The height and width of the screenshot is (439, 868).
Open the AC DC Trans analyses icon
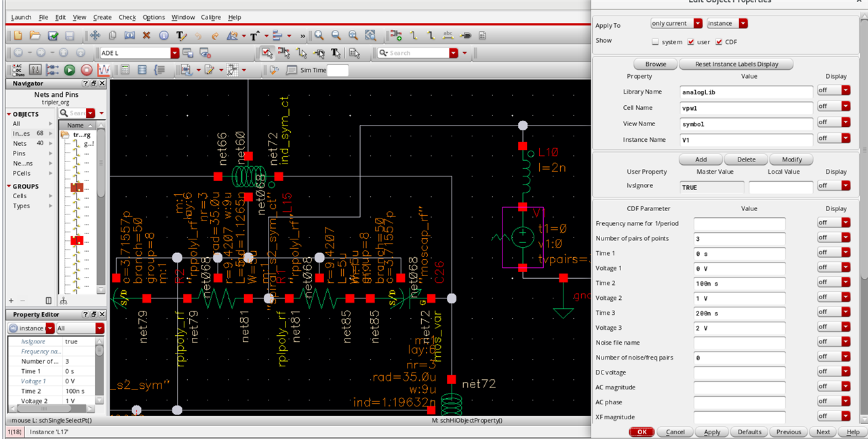pos(18,70)
